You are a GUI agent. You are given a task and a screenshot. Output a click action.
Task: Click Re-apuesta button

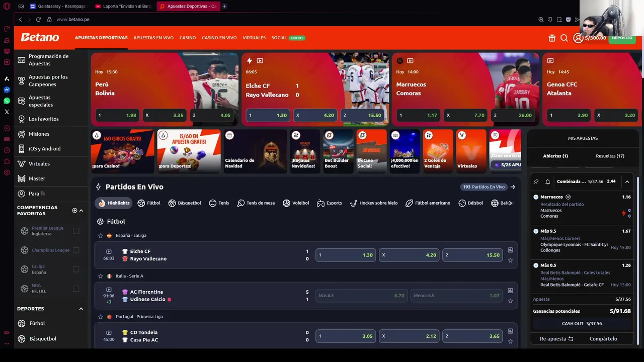pyautogui.click(x=556, y=339)
